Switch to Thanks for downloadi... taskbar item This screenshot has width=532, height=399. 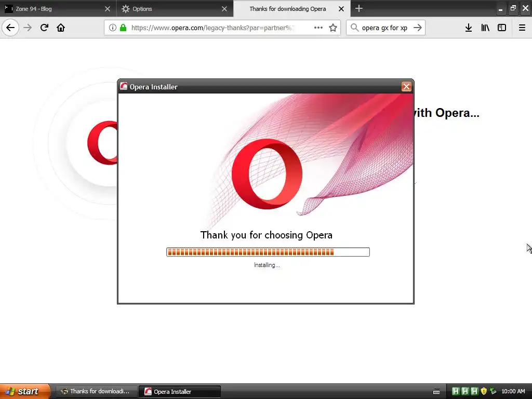click(x=96, y=391)
